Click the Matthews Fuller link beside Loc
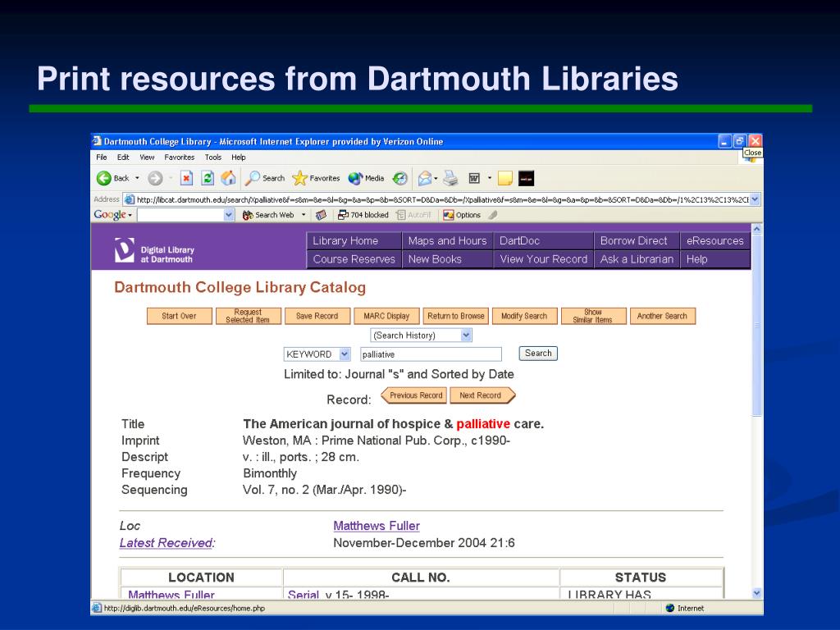 coord(376,526)
